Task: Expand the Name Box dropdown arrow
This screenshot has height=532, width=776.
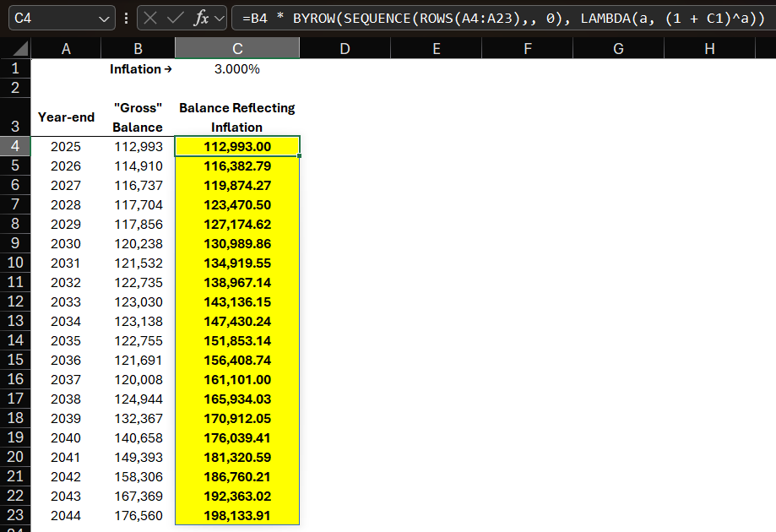Action: (x=104, y=19)
